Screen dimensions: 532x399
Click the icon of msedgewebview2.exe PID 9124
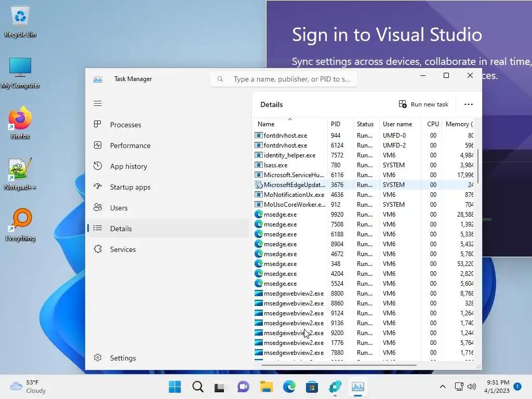(x=259, y=313)
